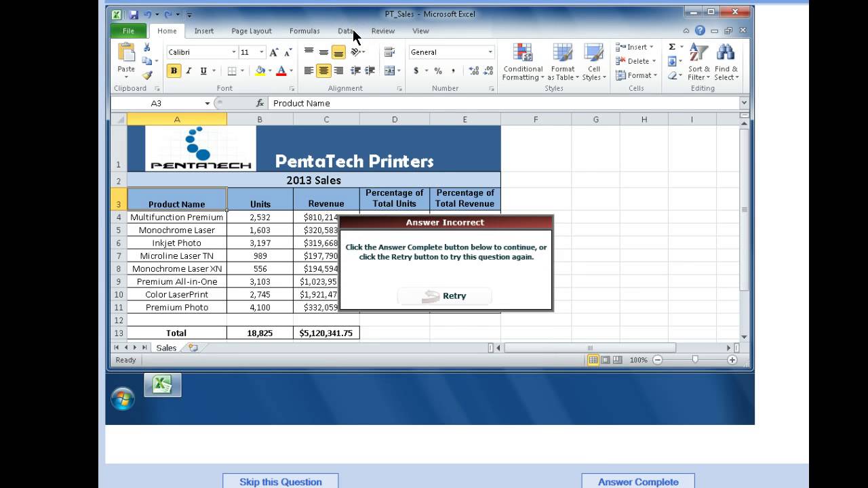Open the Windows Start orb
This screenshot has height=488, width=868.
[123, 399]
